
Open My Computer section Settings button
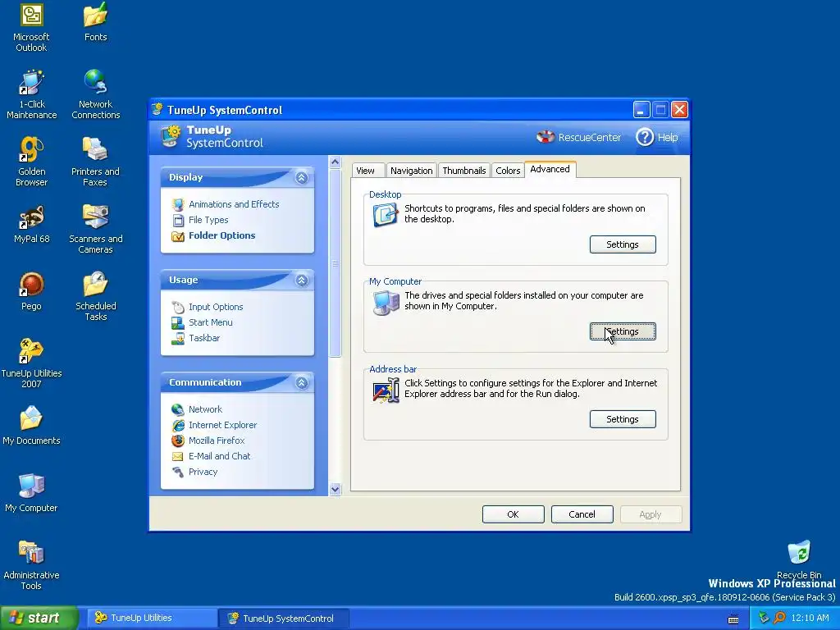click(x=623, y=331)
